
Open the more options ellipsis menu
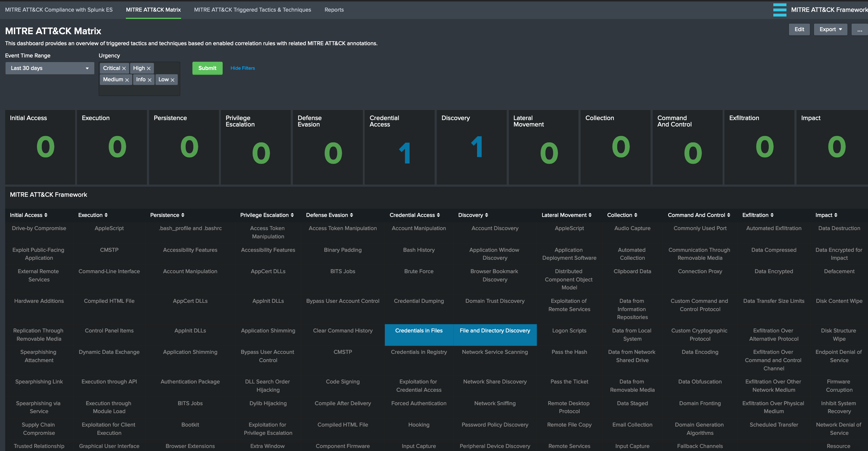pyautogui.click(x=859, y=29)
